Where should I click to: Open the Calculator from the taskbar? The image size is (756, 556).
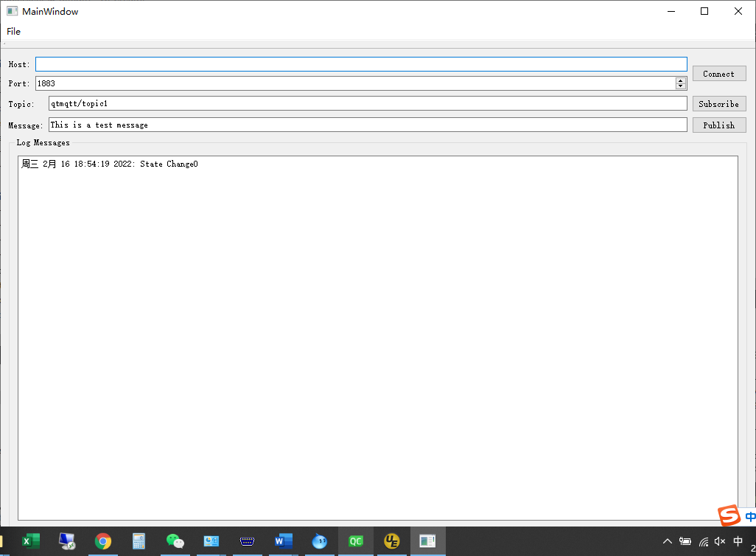[x=139, y=541]
